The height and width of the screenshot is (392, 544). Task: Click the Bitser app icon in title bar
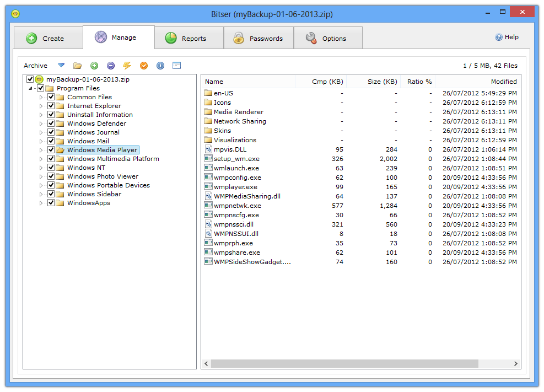(x=15, y=14)
